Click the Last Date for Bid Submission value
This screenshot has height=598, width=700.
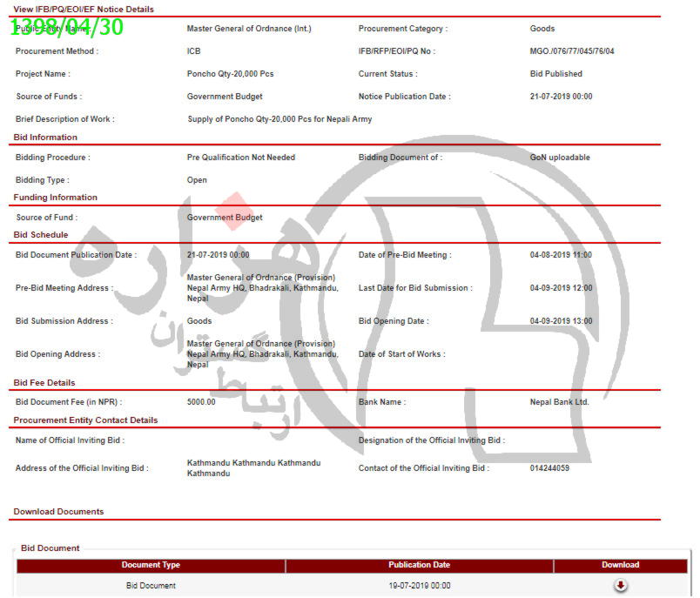coord(561,288)
